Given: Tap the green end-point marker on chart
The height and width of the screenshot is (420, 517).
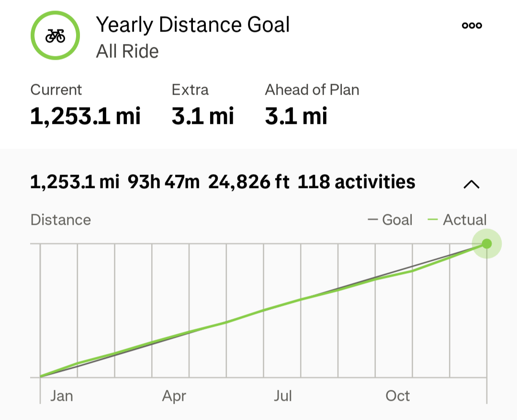Looking at the screenshot, I should [486, 243].
